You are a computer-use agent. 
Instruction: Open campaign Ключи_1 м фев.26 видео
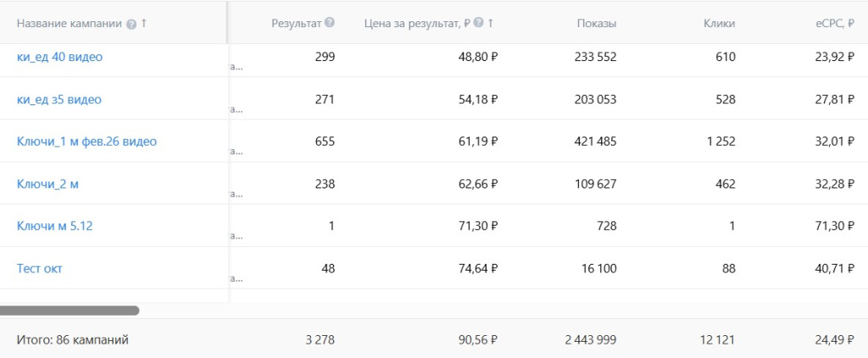87,142
